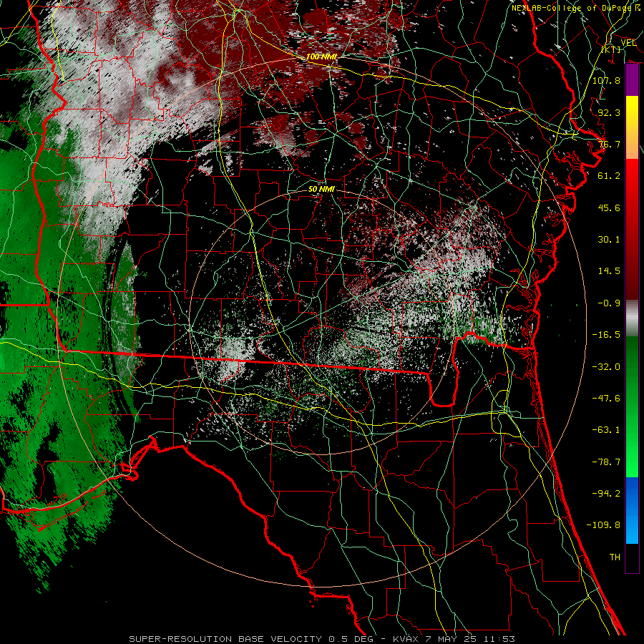Image resolution: width=644 pixels, height=644 pixels.
Task: Click the purple segment of color bar
Action: (632, 80)
